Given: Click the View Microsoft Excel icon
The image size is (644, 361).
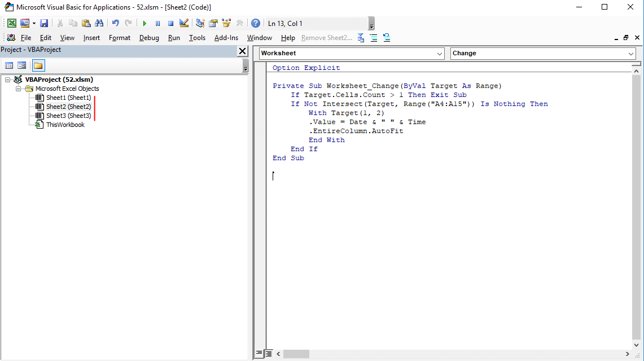Looking at the screenshot, I should (11, 23).
